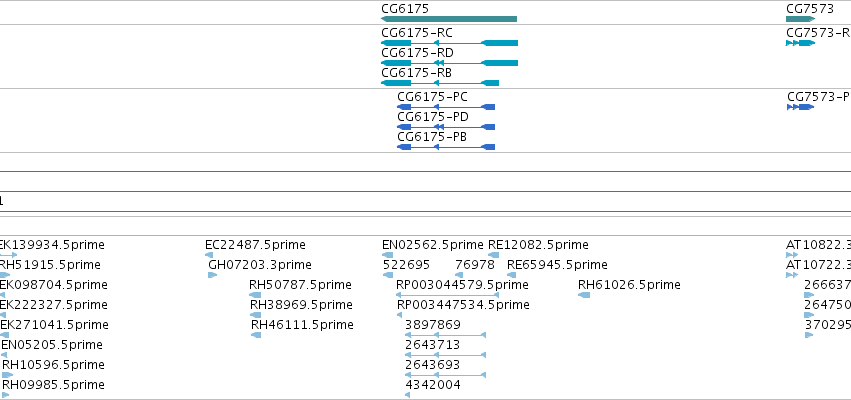
Task: Click the CG6175-RB transcript label
Action: click(x=417, y=73)
